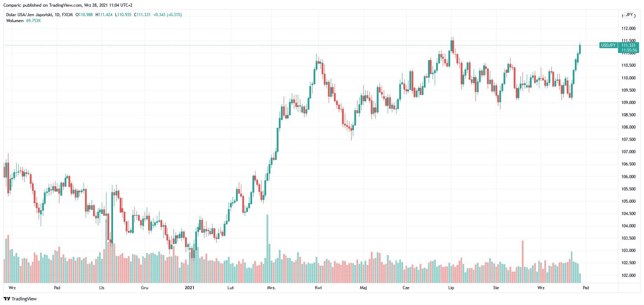Image resolution: width=644 pixels, height=305 pixels.
Task: Click the 108.000 price axis label
Action: (629, 127)
